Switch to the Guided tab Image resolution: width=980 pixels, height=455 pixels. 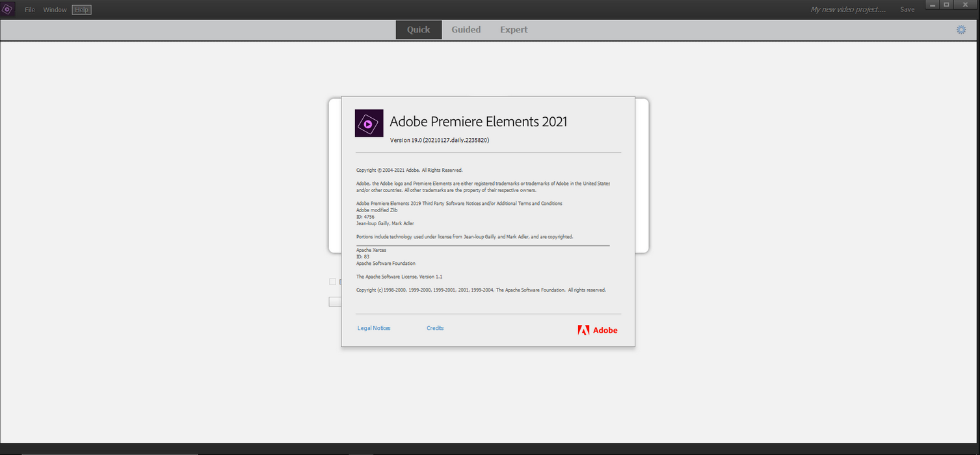[466, 29]
